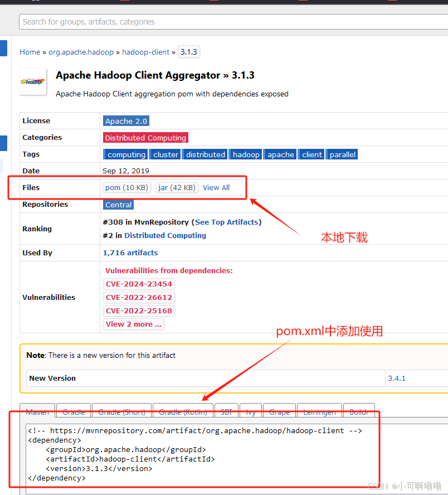This screenshot has width=448, height=495.
Task: Download the pom (10 KB) file
Action: (x=126, y=187)
